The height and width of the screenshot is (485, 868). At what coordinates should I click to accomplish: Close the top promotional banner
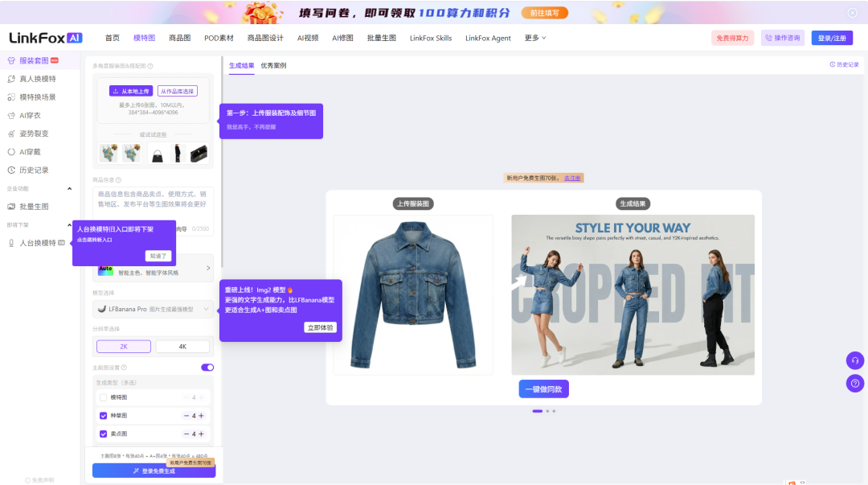[x=853, y=13]
